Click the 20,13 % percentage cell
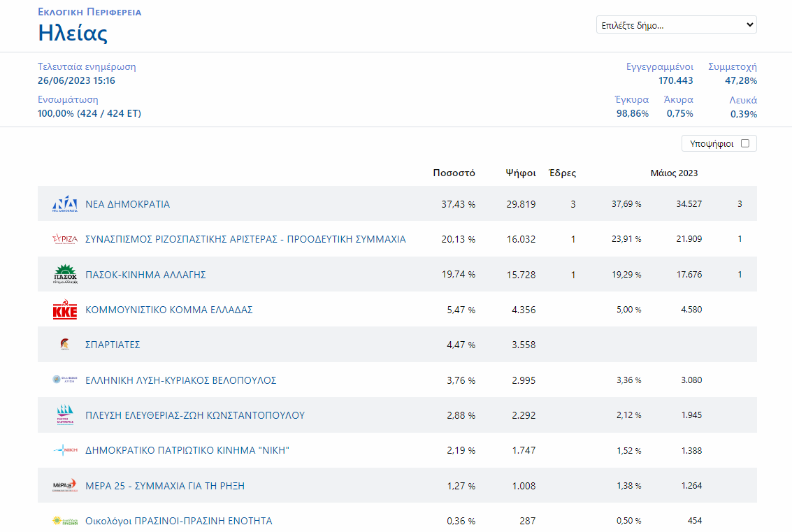The width and height of the screenshot is (792, 532). click(458, 239)
